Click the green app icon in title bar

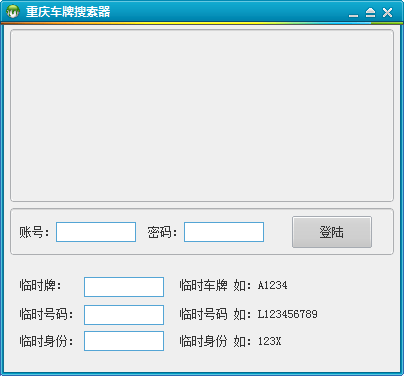coord(13,12)
